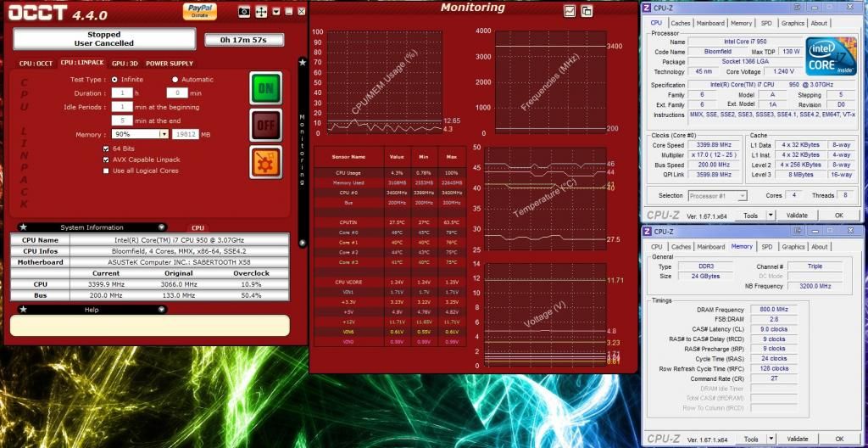The height and width of the screenshot is (448, 868).
Task: Open SPD tab in lower CPU-Z window
Action: [766, 247]
